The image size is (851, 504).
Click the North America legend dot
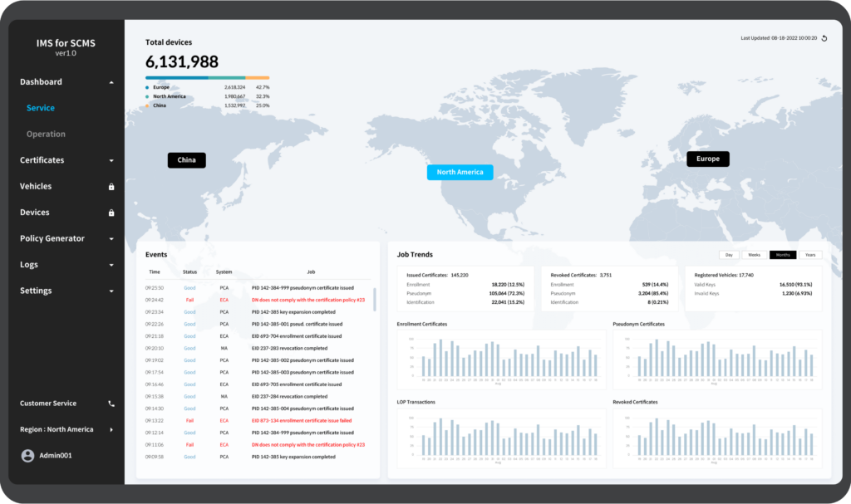(148, 96)
